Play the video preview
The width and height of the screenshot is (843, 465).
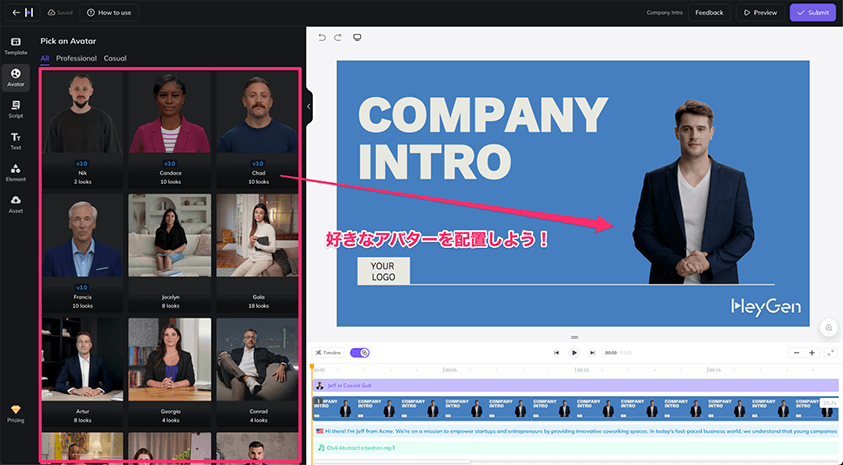point(574,353)
